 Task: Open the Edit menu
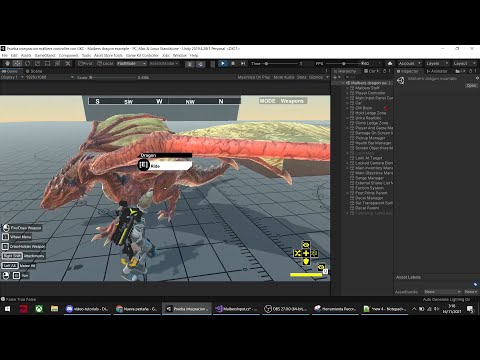coord(14,55)
